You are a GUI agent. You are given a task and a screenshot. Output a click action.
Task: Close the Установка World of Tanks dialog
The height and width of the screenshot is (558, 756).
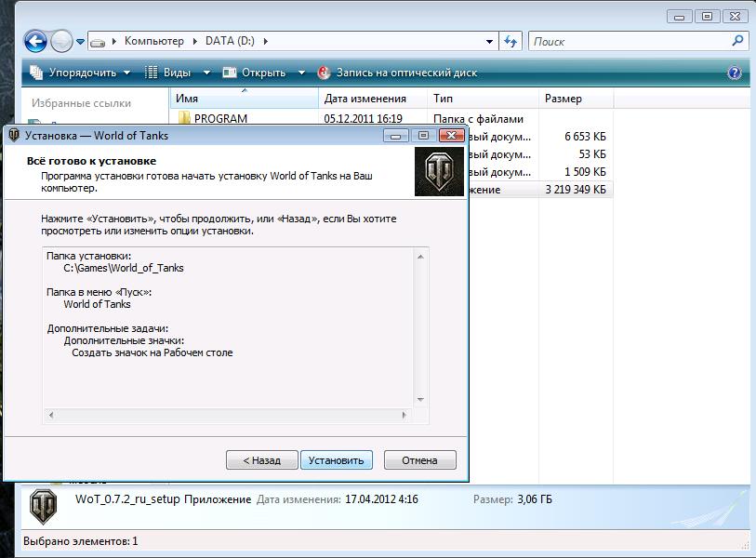(x=452, y=136)
